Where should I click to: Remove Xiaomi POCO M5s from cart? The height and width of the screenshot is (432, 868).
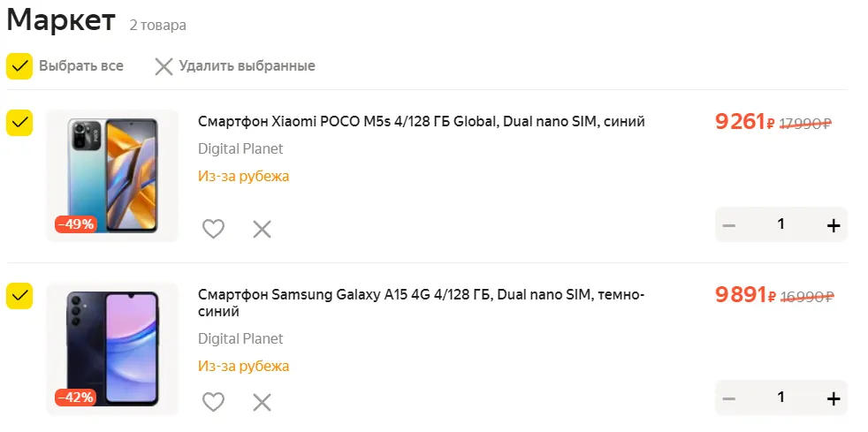point(262,229)
